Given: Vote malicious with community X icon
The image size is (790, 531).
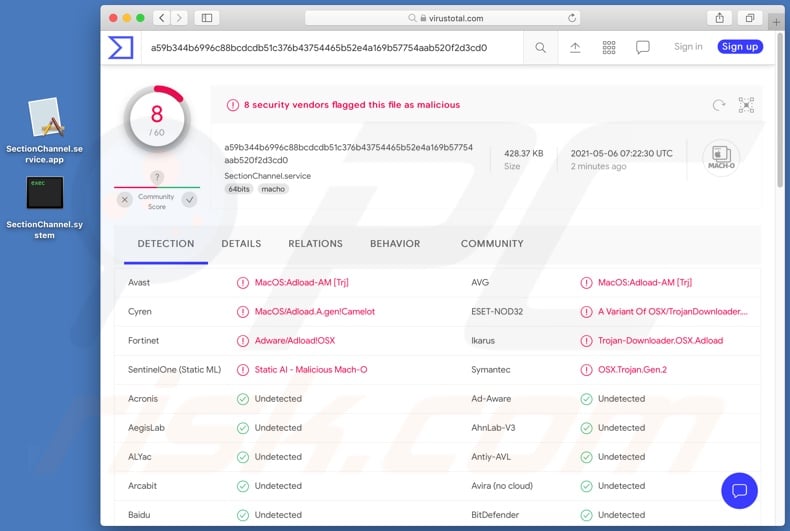Looking at the screenshot, I should pos(124,200).
